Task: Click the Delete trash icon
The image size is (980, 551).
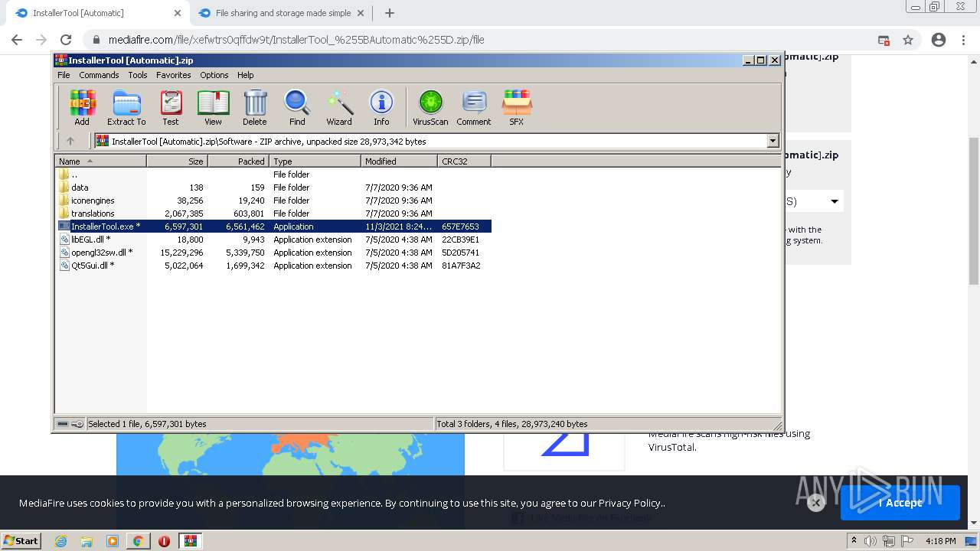Action: coord(255,107)
